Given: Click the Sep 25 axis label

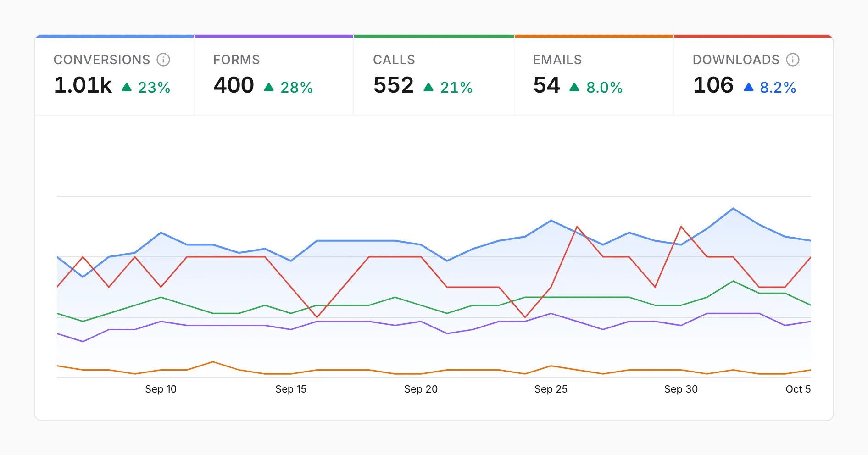Looking at the screenshot, I should point(551,389).
